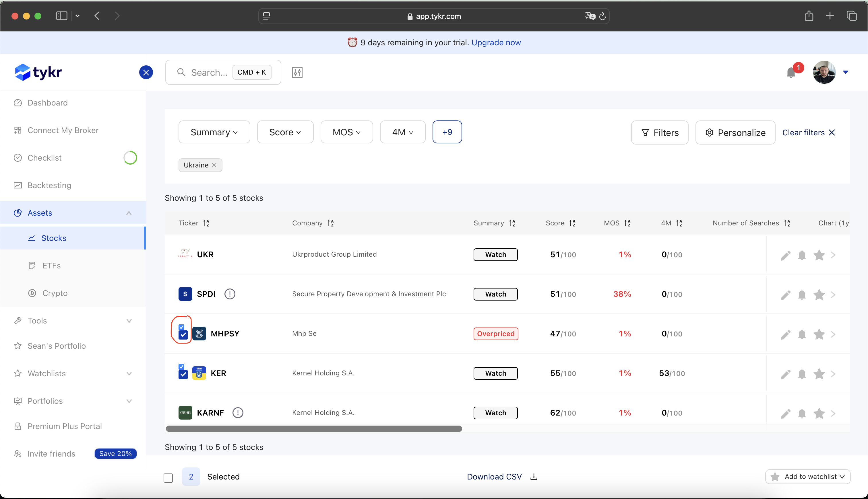This screenshot has width=868, height=499.
Task: Click the edit pencil for MHPSY
Action: 785,334
